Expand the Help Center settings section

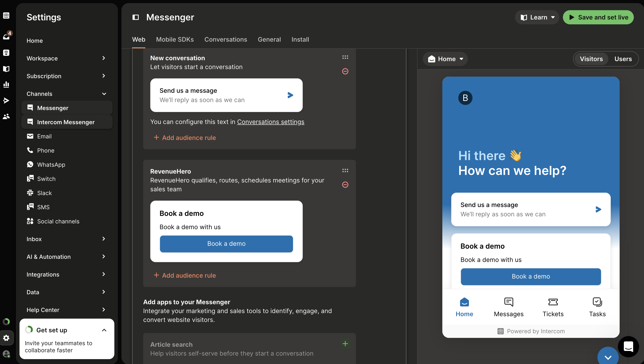tap(67, 310)
